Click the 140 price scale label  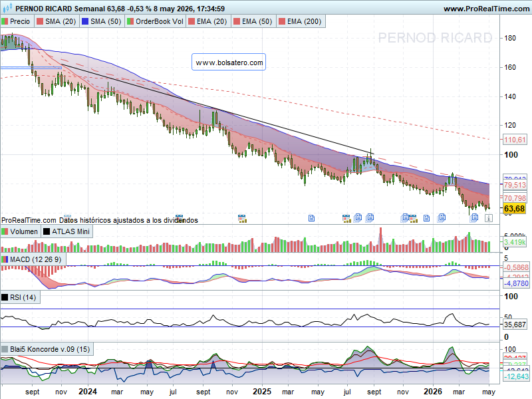click(510, 96)
